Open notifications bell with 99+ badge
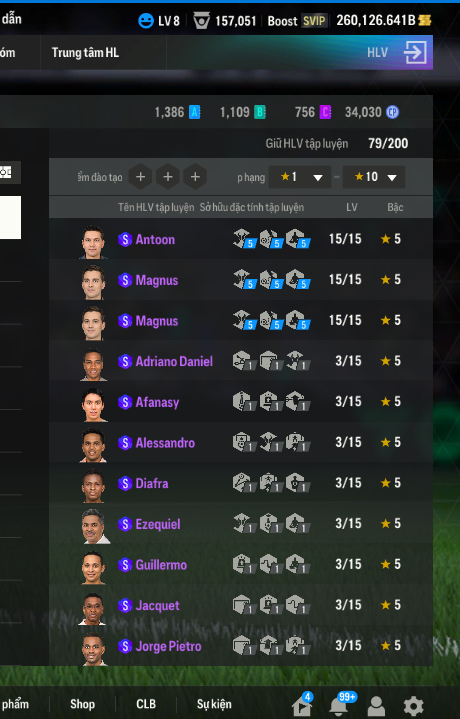The image size is (460, 719). [x=339, y=705]
